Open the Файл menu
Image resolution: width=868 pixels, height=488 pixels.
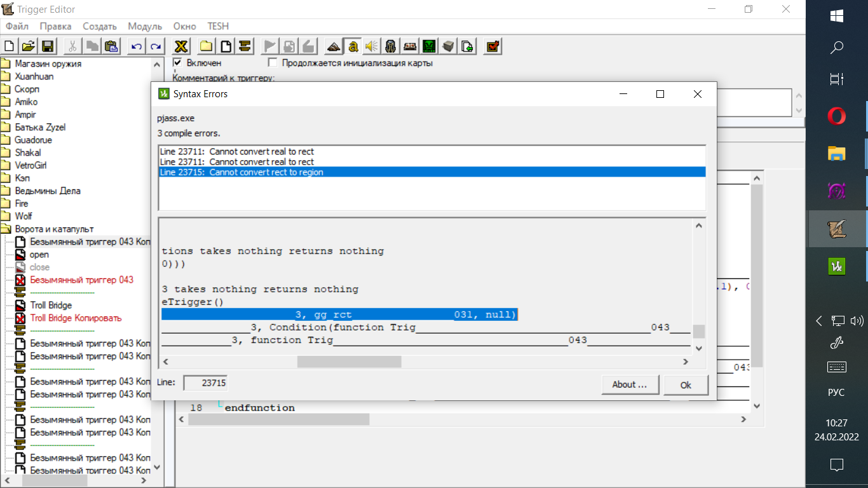coord(17,27)
